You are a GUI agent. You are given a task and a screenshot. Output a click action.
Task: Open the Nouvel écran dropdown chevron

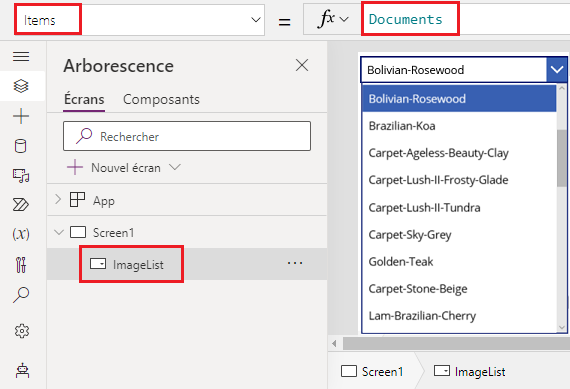tap(175, 167)
